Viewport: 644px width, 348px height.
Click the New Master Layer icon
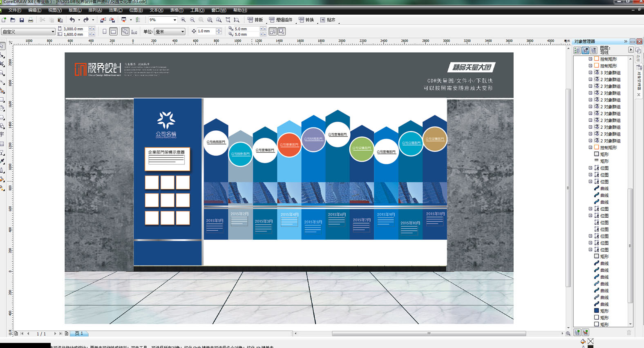pyautogui.click(x=585, y=332)
